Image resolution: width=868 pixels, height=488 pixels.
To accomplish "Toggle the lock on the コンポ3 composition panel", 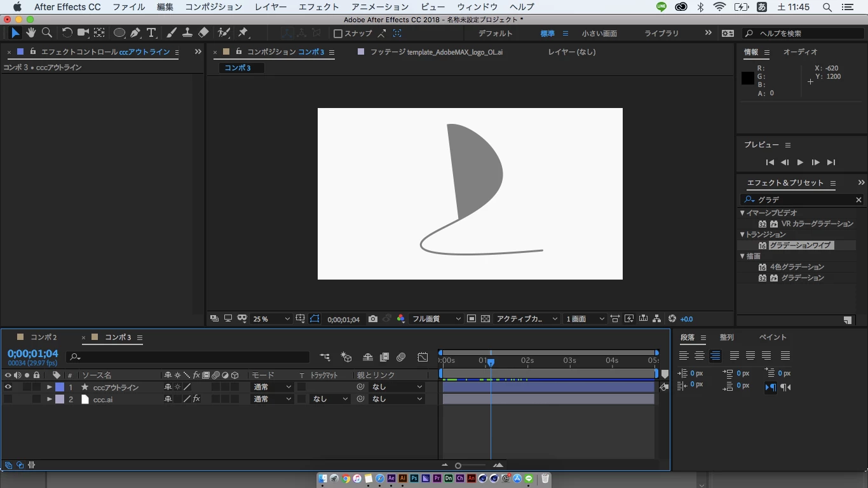I will [x=239, y=52].
